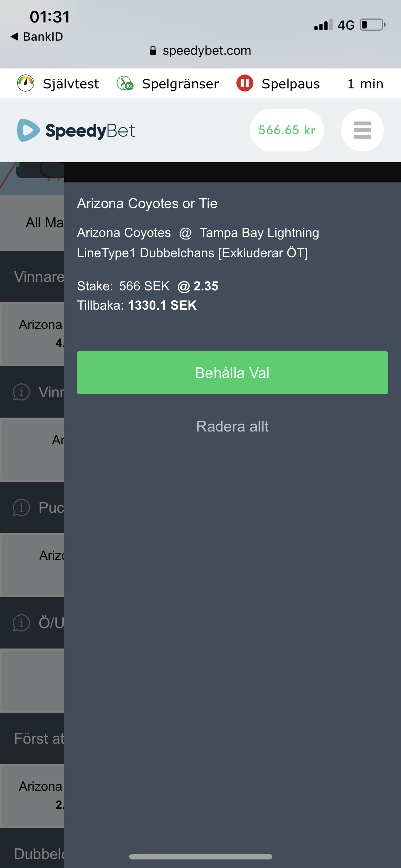Tap the Spelgränser clock icon
The width and height of the screenshot is (401, 868).
[x=125, y=83]
